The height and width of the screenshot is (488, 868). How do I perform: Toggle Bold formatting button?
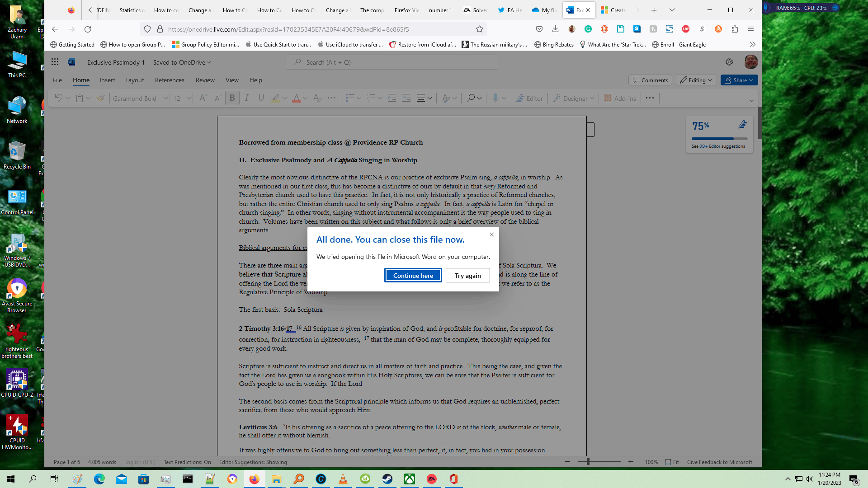(232, 98)
